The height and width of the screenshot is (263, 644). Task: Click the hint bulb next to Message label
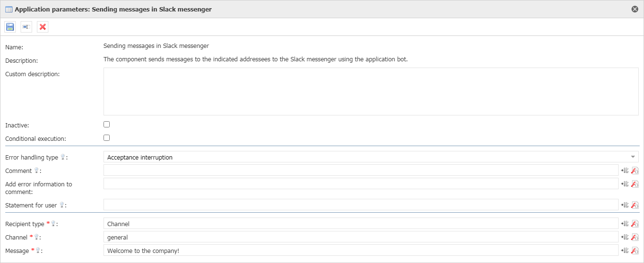point(38,251)
